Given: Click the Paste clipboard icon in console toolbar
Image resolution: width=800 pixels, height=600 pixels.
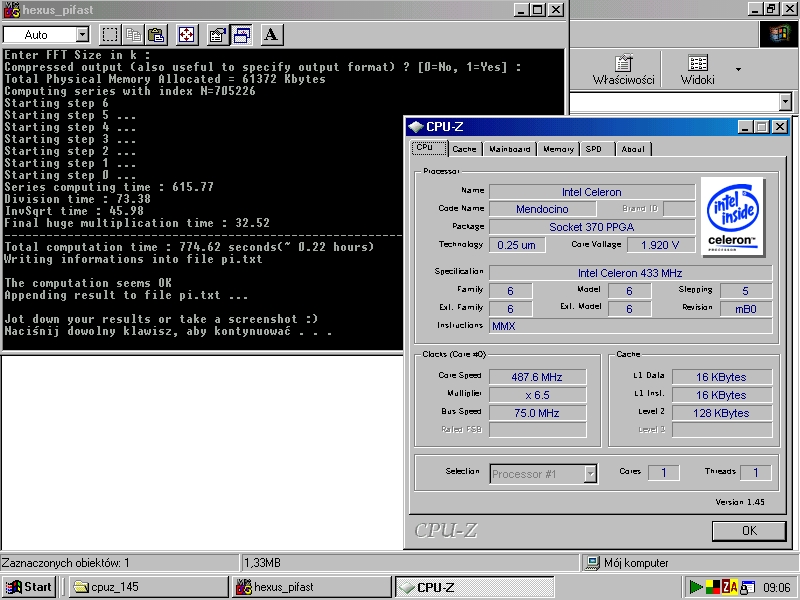Looking at the screenshot, I should pos(156,35).
